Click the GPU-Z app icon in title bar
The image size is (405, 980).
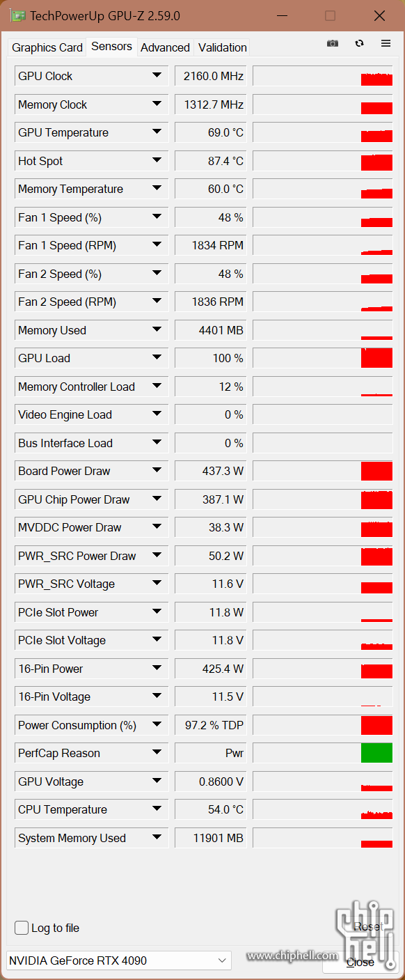click(18, 15)
